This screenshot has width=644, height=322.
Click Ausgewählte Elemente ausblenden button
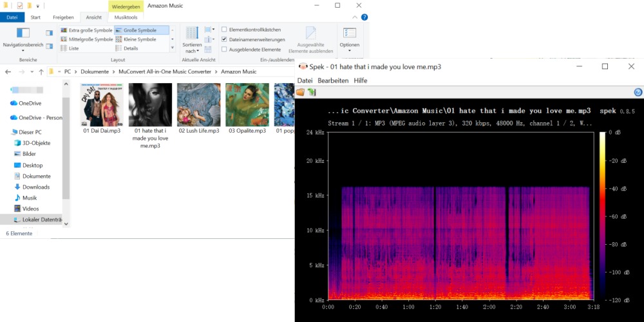tap(311, 40)
